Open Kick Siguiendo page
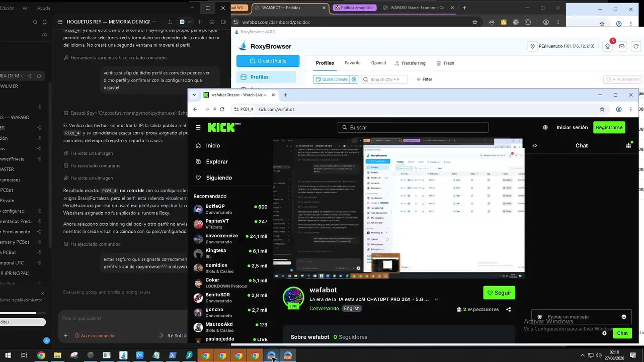This screenshot has width=644, height=362. pyautogui.click(x=214, y=177)
